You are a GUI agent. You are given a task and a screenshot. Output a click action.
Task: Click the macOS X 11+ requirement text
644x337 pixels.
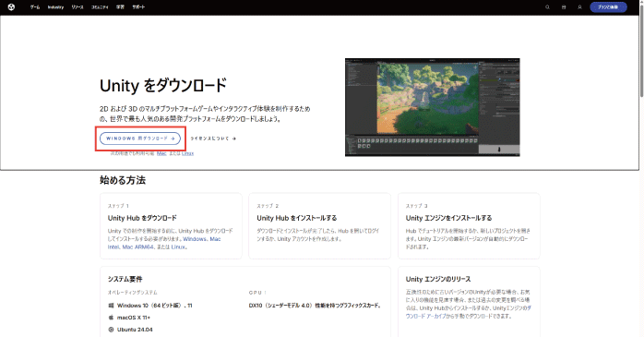coord(134,318)
